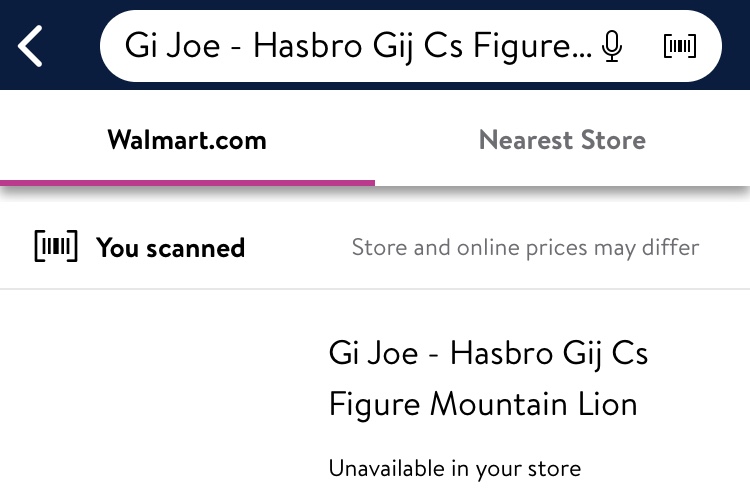Screen dimensions: 750x491
Task: Activate voice search with the microphone icon
Action: tap(612, 46)
